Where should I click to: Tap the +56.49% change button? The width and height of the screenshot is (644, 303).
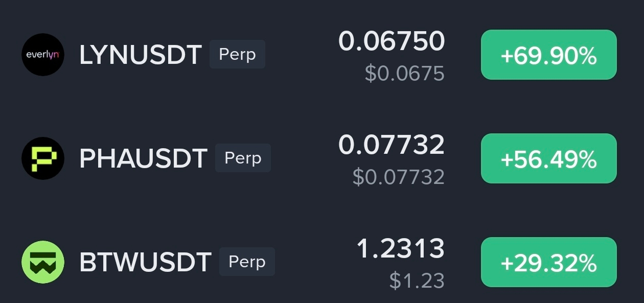click(x=549, y=158)
